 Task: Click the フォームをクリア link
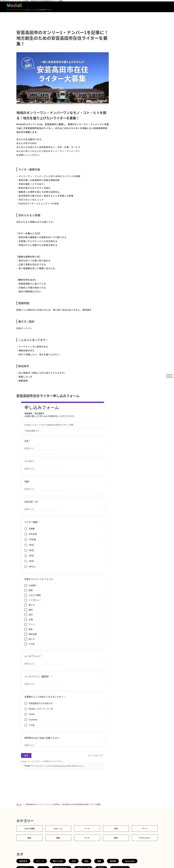(95, 755)
